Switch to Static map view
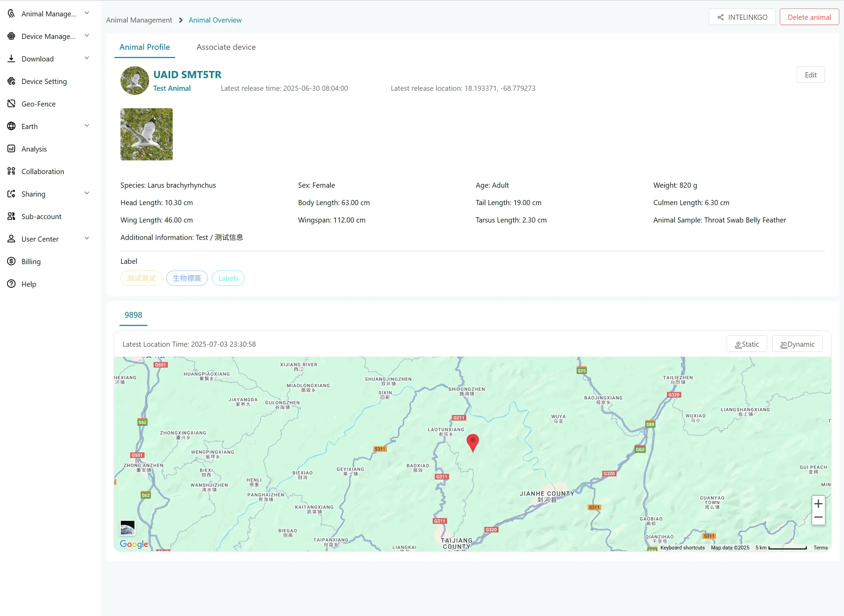The image size is (844, 616). point(746,344)
